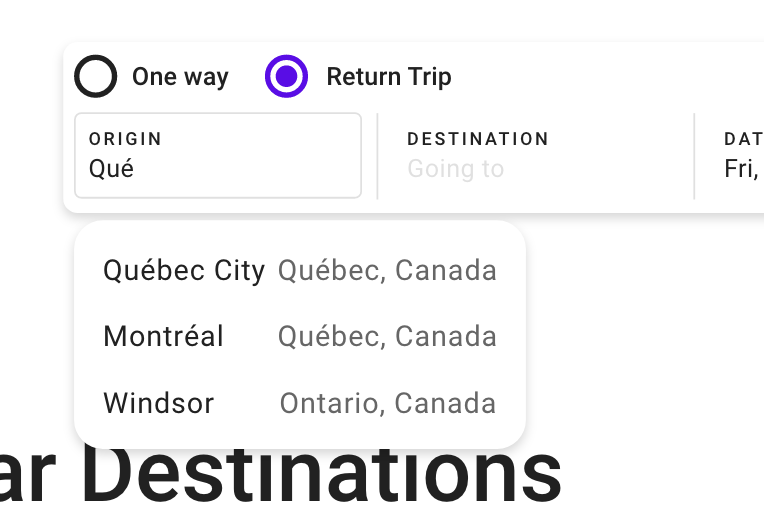Image resolution: width=764 pixels, height=512 pixels.
Task: Click 'Québec, Canada' beside Québec City
Action: point(387,270)
